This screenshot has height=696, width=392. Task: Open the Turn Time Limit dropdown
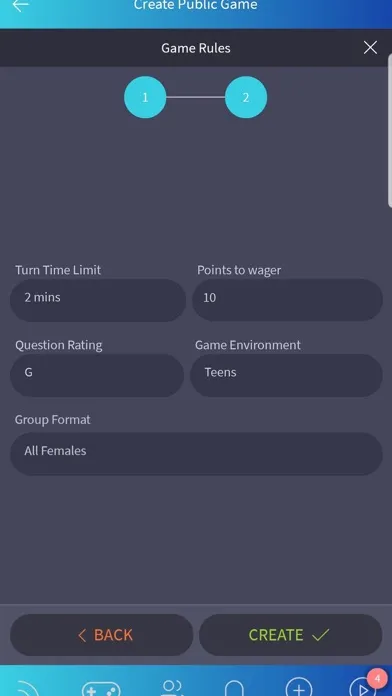click(98, 300)
